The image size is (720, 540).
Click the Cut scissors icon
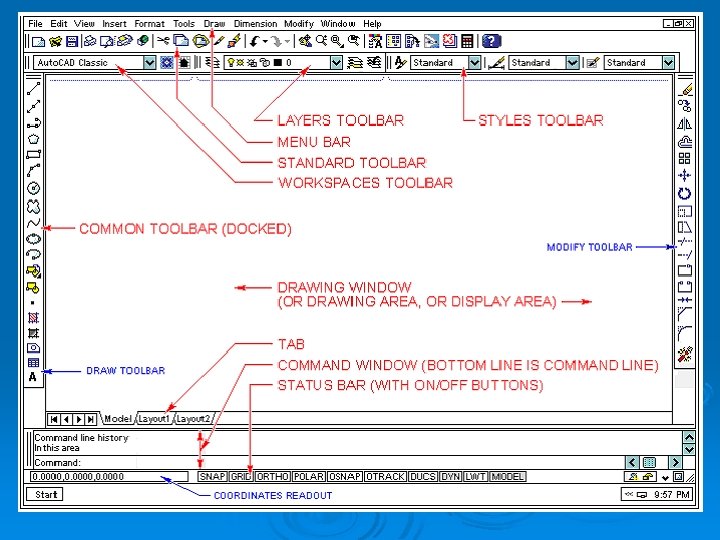pyautogui.click(x=163, y=41)
